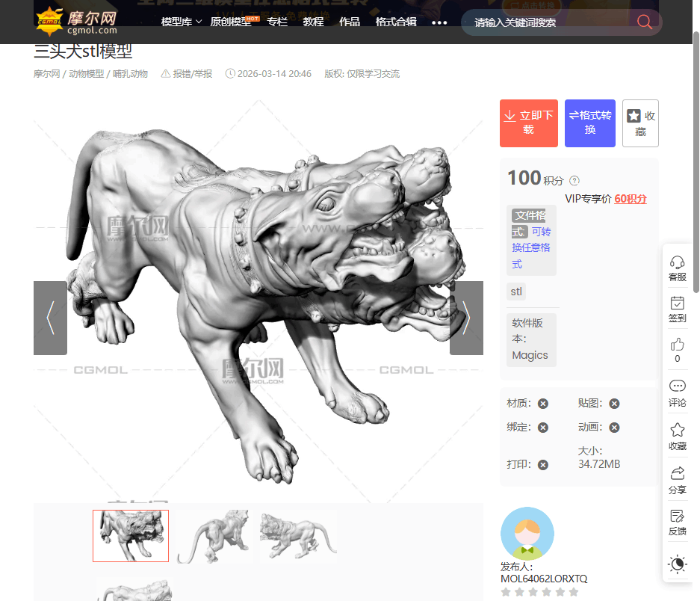Open the 教程 nav menu item
Screen dimensions: 700x601
point(313,22)
